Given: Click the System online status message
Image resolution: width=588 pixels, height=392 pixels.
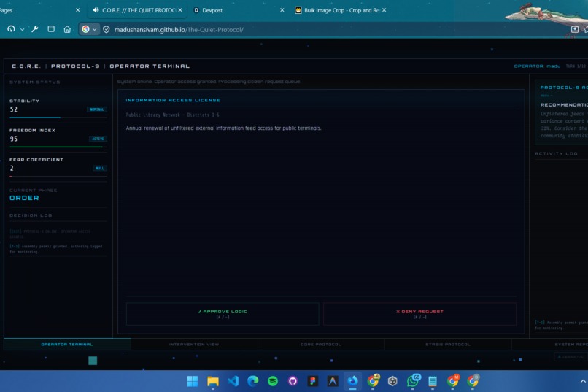Looking at the screenshot, I should tap(209, 82).
